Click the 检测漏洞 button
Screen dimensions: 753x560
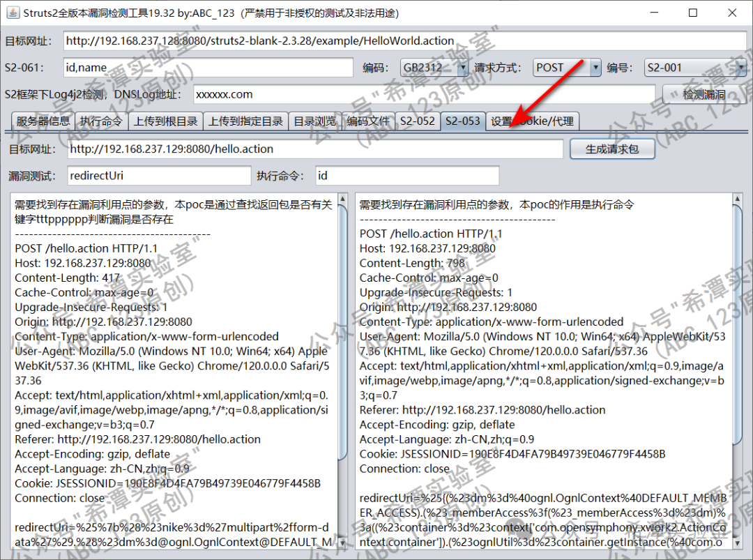703,95
